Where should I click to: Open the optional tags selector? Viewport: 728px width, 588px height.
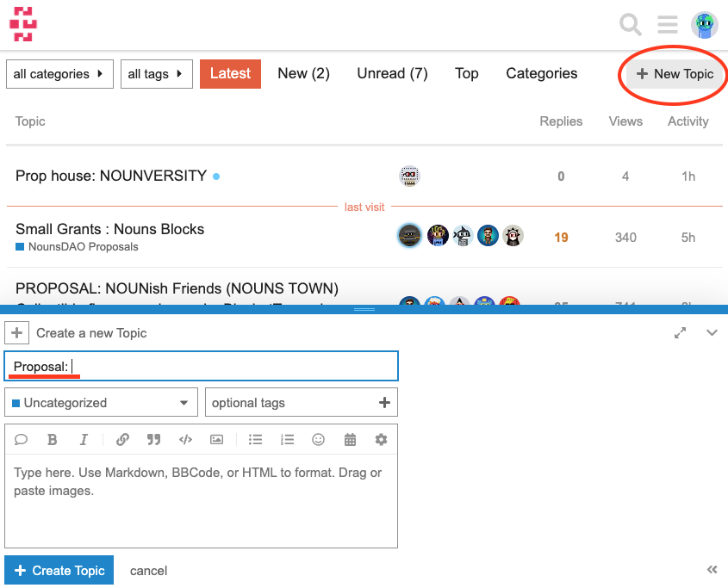click(302, 402)
